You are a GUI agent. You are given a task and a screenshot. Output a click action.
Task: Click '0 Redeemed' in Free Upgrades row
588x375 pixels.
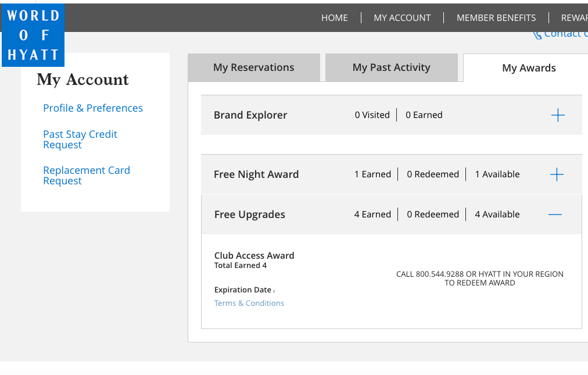[x=433, y=215]
